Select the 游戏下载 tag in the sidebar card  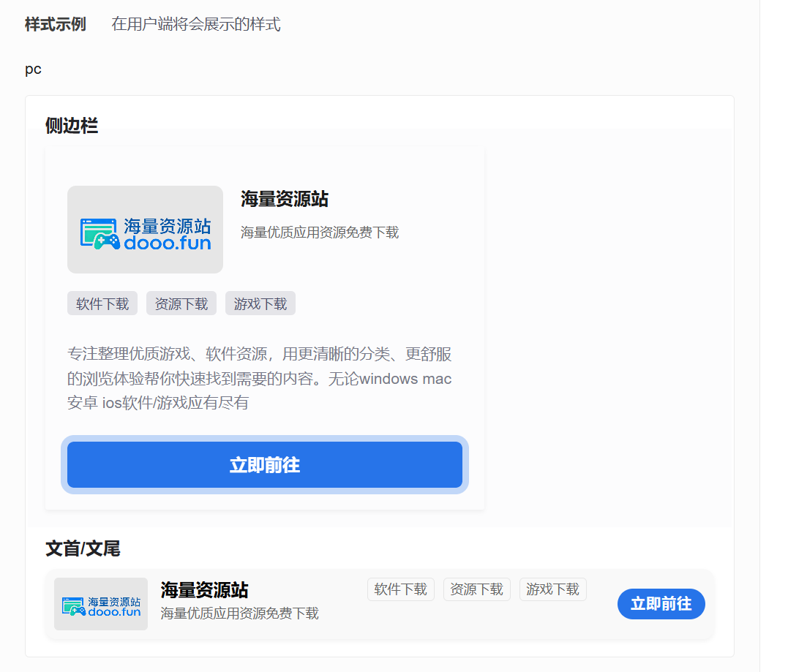click(x=260, y=303)
